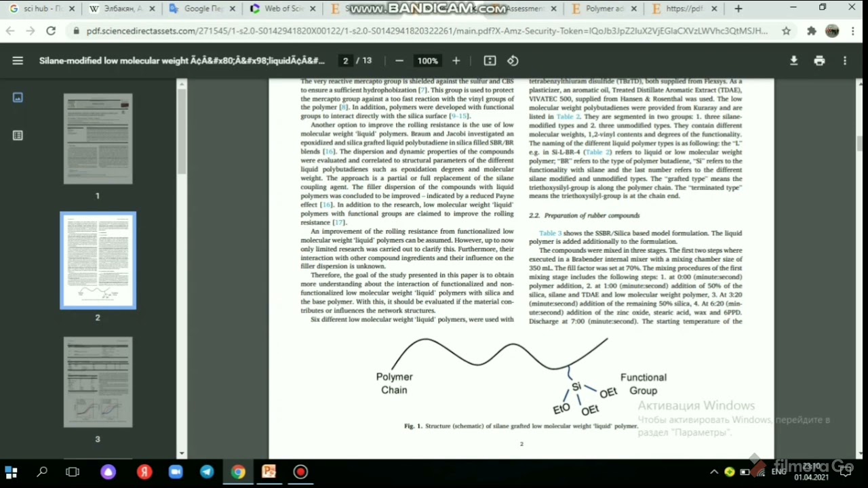The width and height of the screenshot is (868, 488).
Task: Open the Windows Start menu
Action: [x=11, y=472]
